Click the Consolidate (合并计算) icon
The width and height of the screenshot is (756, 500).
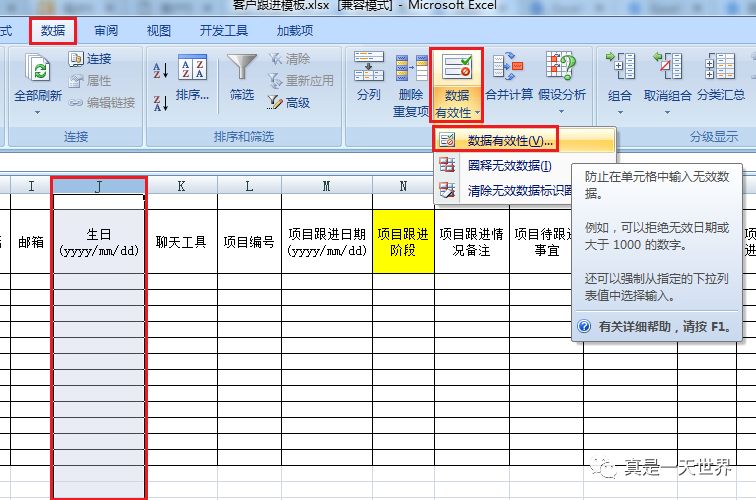click(508, 70)
